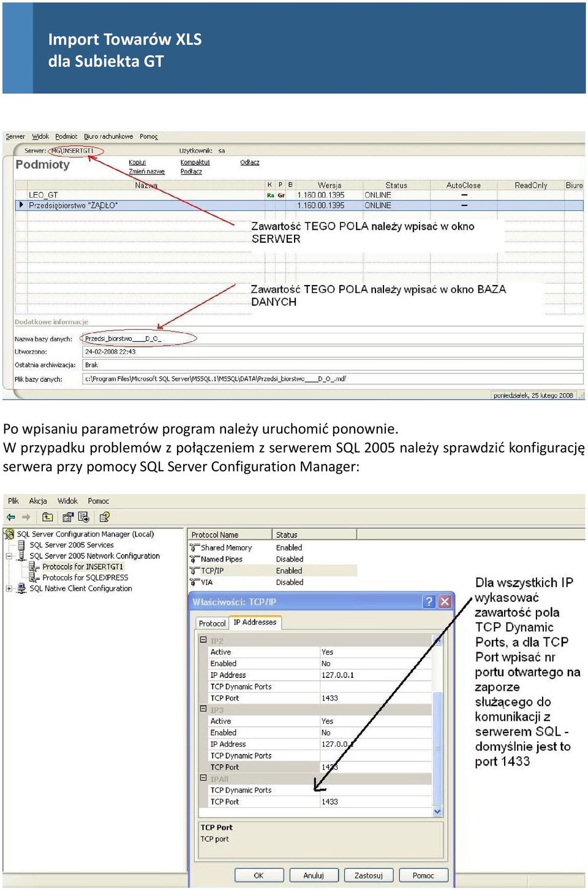Open Properties via the toolbar icon

(x=68, y=517)
